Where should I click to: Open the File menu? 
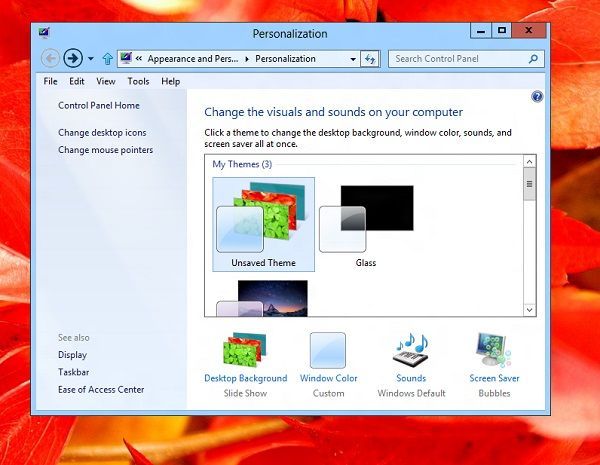(51, 81)
